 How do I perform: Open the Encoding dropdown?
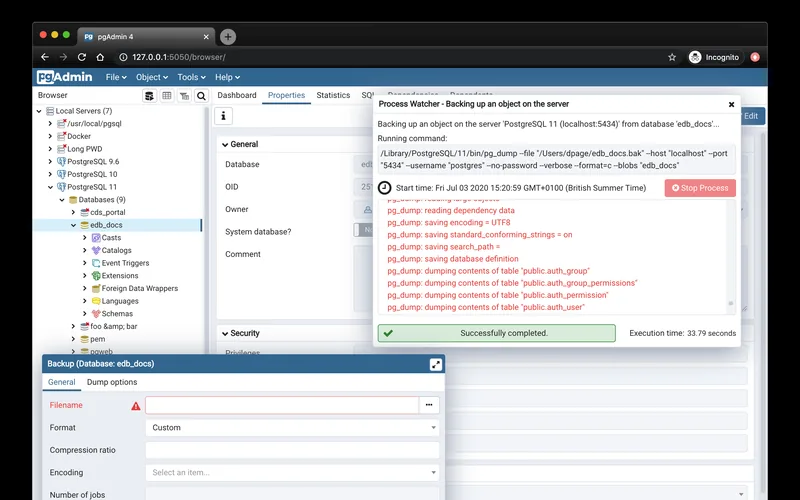pyautogui.click(x=292, y=472)
